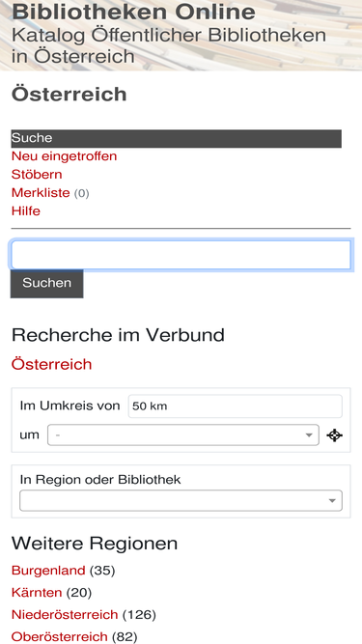The image size is (362, 644).
Task: Open Oberösterreich region link
Action: coord(60,636)
